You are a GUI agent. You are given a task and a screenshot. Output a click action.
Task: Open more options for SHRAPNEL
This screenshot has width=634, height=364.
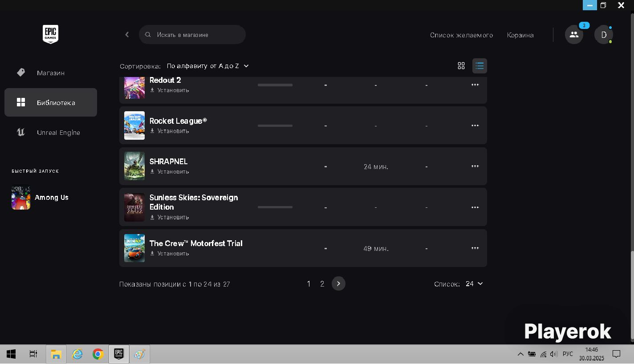[x=475, y=166]
